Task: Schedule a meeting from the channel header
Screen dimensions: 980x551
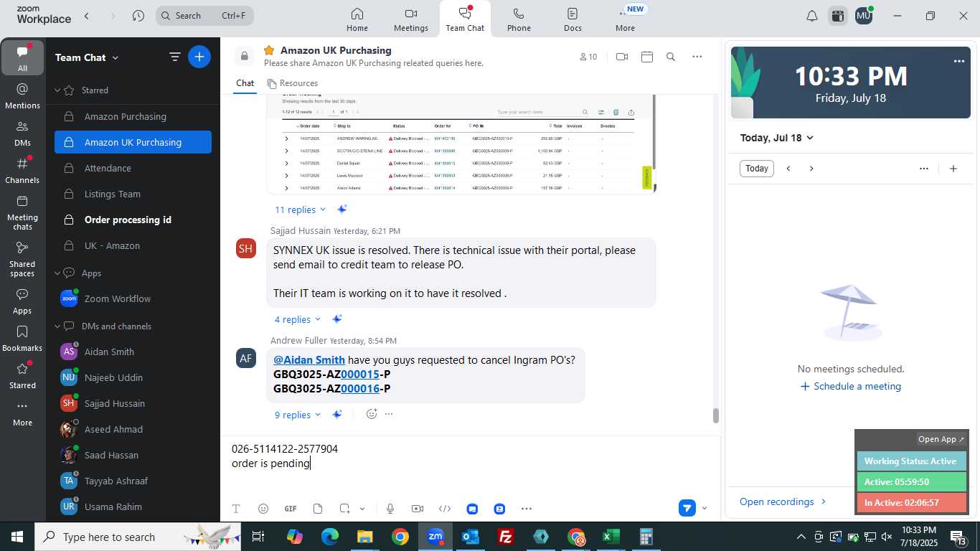Action: click(647, 57)
